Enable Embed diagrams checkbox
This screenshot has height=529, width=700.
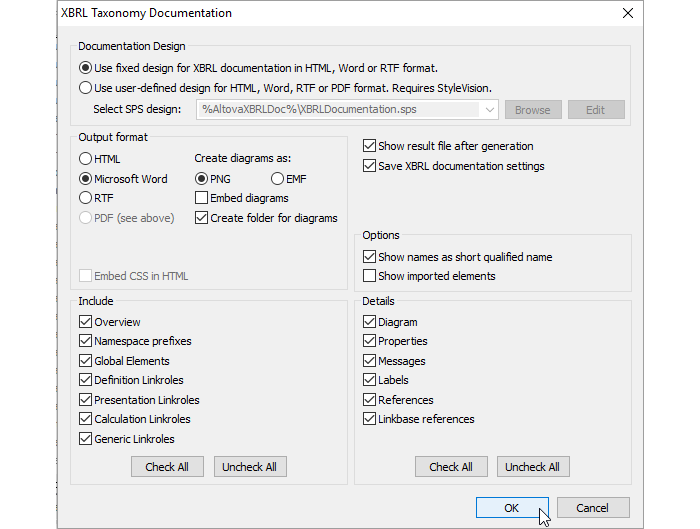click(202, 198)
